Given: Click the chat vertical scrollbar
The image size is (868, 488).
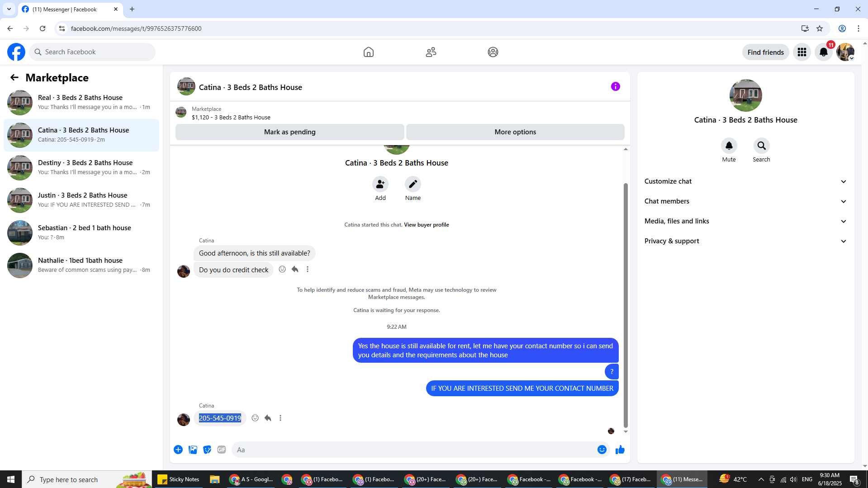Looking at the screenshot, I should click(626, 305).
